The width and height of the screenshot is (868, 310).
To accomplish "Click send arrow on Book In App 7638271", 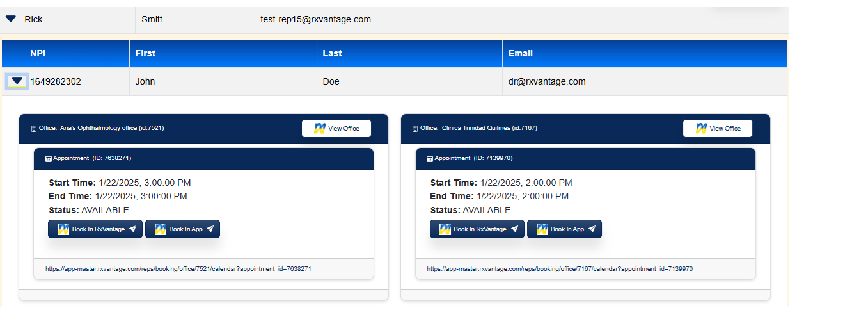I will (x=210, y=229).
